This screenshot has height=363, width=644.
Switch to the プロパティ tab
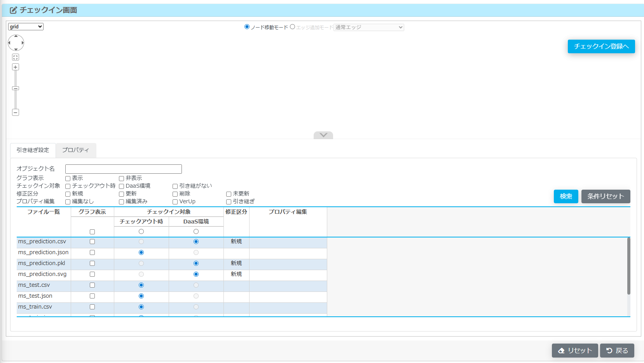tap(76, 150)
